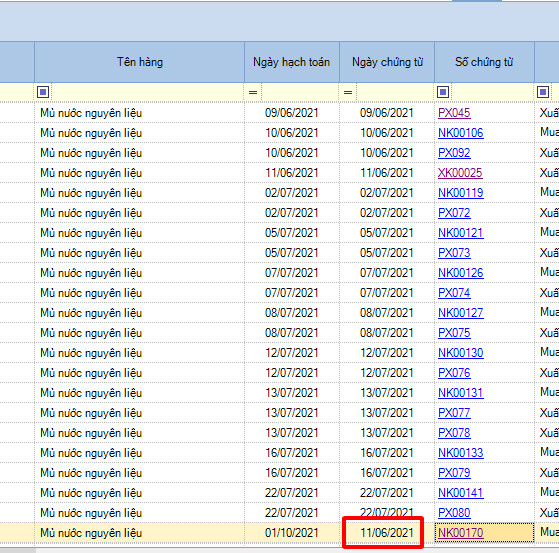
Task: Open voucher link NK00106
Action: (461, 133)
